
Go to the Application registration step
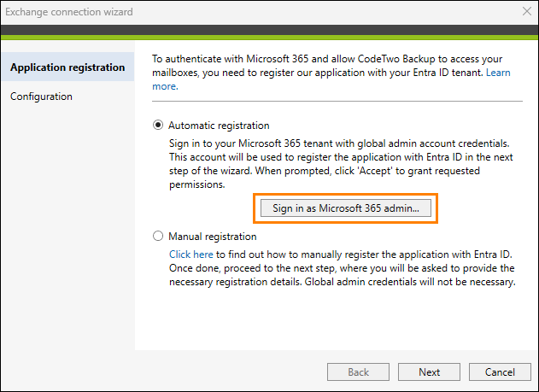[67, 67]
